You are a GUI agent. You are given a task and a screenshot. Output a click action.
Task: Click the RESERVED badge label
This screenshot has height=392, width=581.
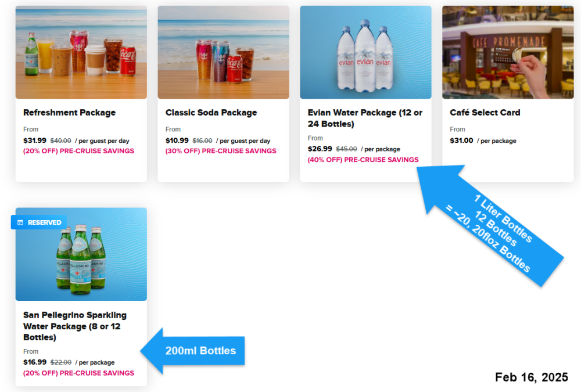(x=45, y=222)
